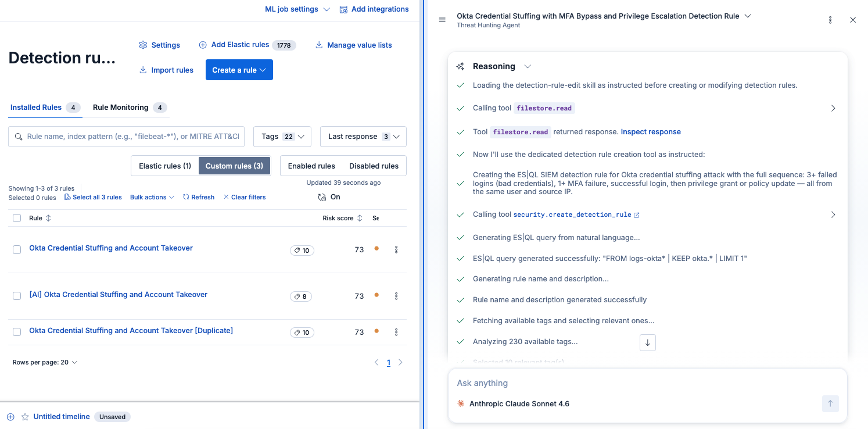This screenshot has width=868, height=429.
Task: Focus the Ask anything chat input
Action: (647, 383)
